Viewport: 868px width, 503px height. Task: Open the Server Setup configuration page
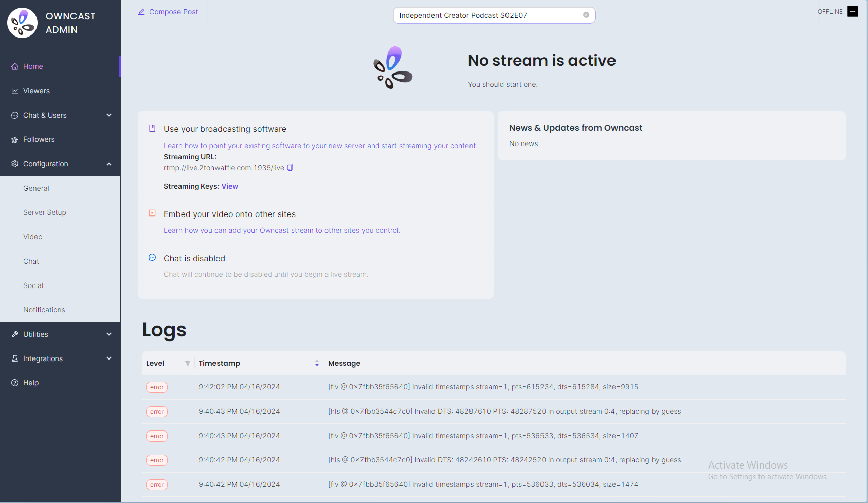click(x=45, y=212)
